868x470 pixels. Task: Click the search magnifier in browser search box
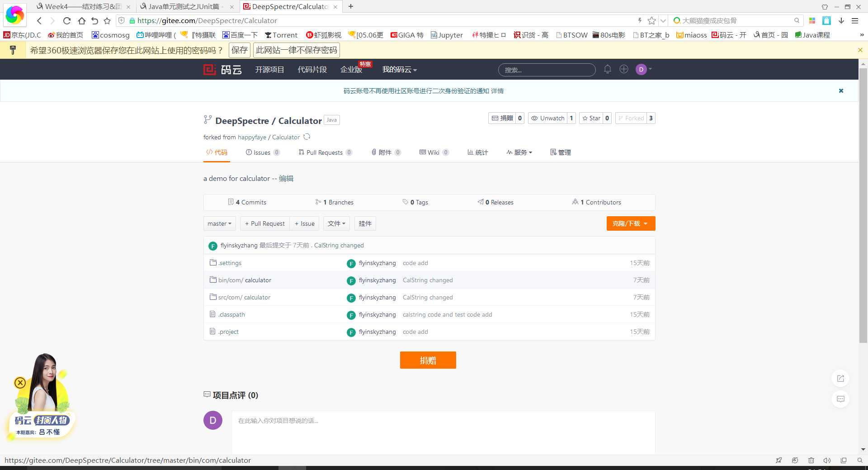pos(797,20)
